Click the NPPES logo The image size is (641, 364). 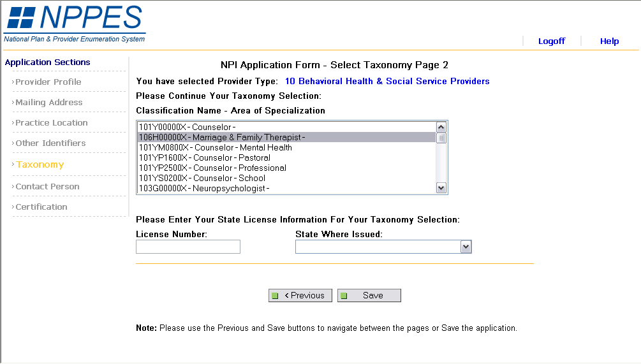tap(75, 23)
